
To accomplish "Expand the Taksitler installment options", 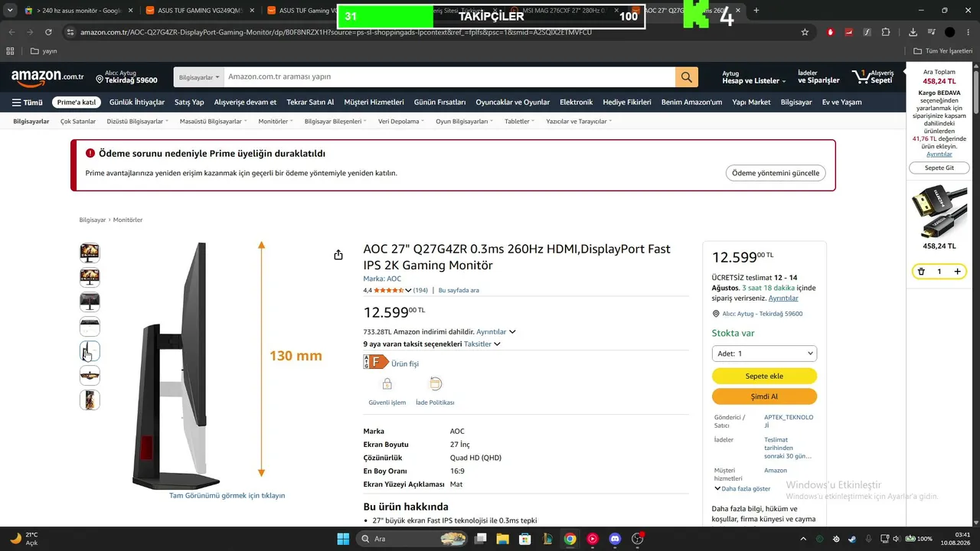I will tap(482, 344).
